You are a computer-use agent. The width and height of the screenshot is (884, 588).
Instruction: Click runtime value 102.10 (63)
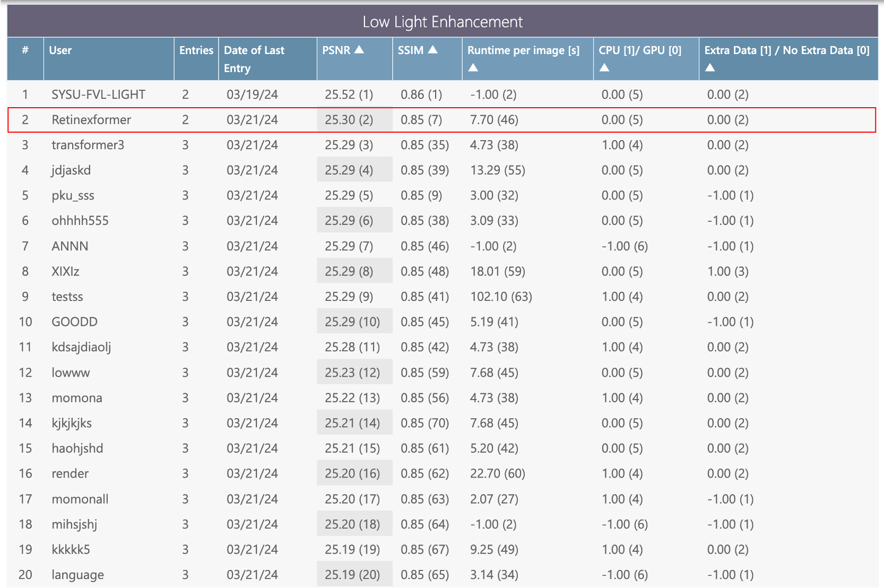[x=501, y=297]
